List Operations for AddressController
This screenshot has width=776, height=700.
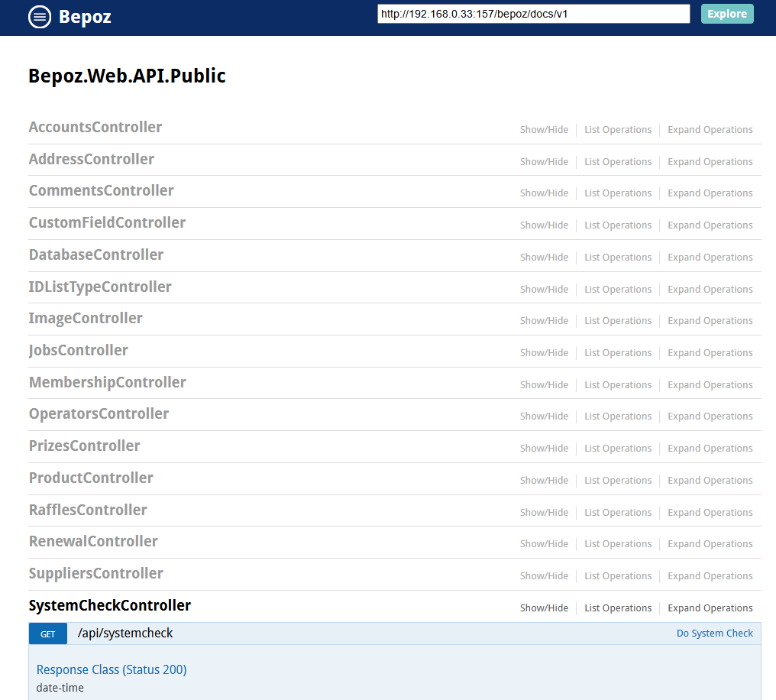pos(618,162)
